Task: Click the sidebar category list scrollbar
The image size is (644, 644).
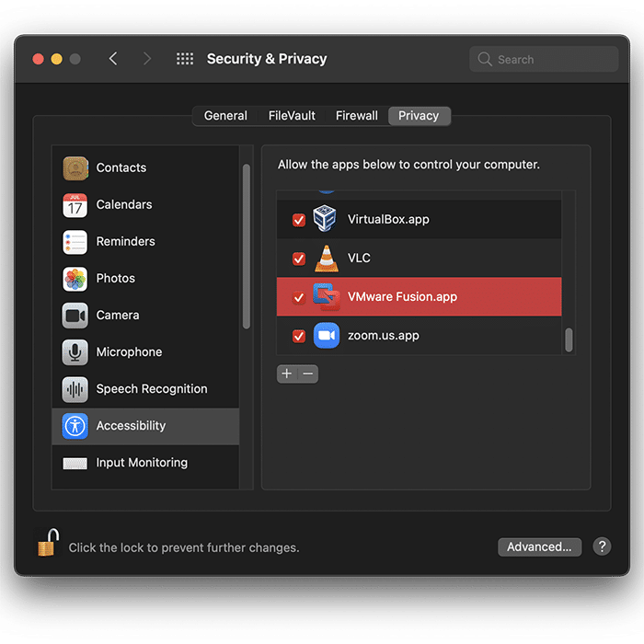Action: pyautogui.click(x=247, y=247)
